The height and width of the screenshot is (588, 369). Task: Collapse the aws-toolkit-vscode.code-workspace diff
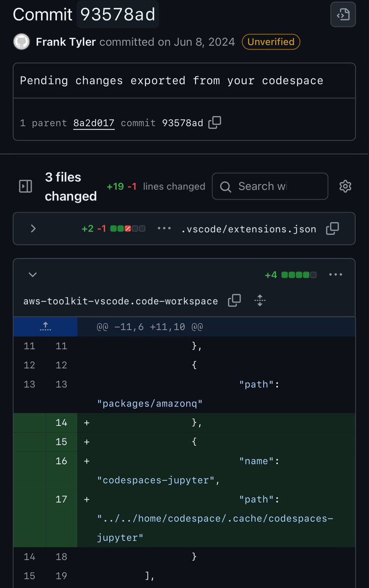[x=33, y=275]
